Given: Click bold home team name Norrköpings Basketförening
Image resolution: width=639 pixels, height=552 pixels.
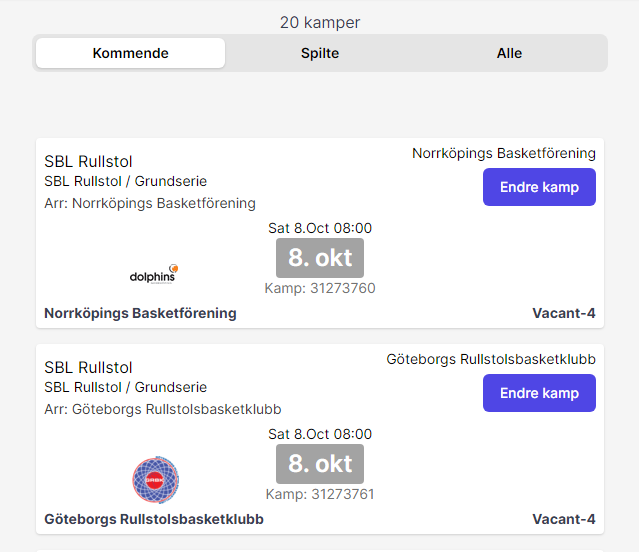Looking at the screenshot, I should coord(140,313).
